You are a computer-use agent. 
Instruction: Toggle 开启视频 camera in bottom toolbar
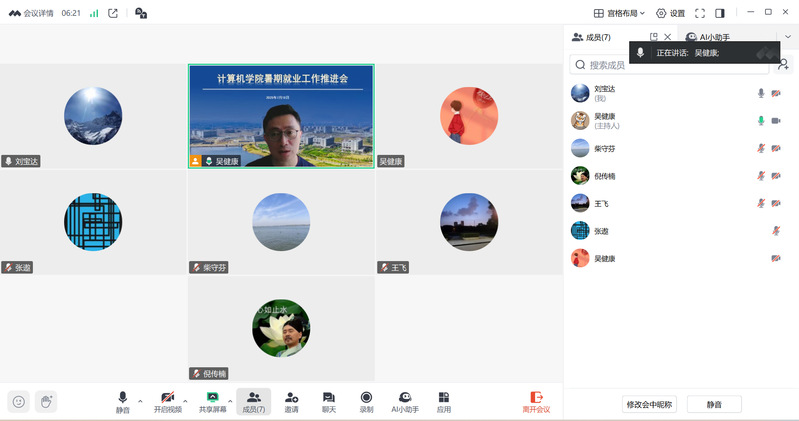pyautogui.click(x=167, y=398)
